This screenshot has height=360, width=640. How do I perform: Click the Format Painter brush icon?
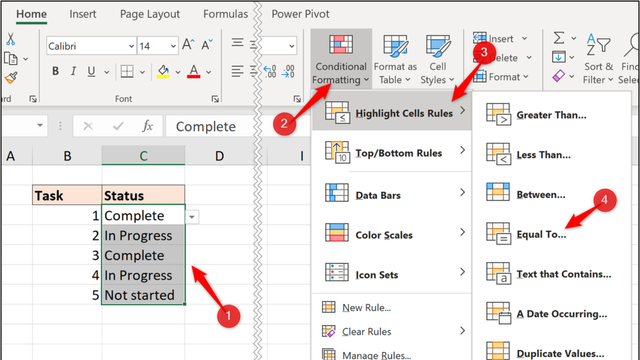[11, 78]
